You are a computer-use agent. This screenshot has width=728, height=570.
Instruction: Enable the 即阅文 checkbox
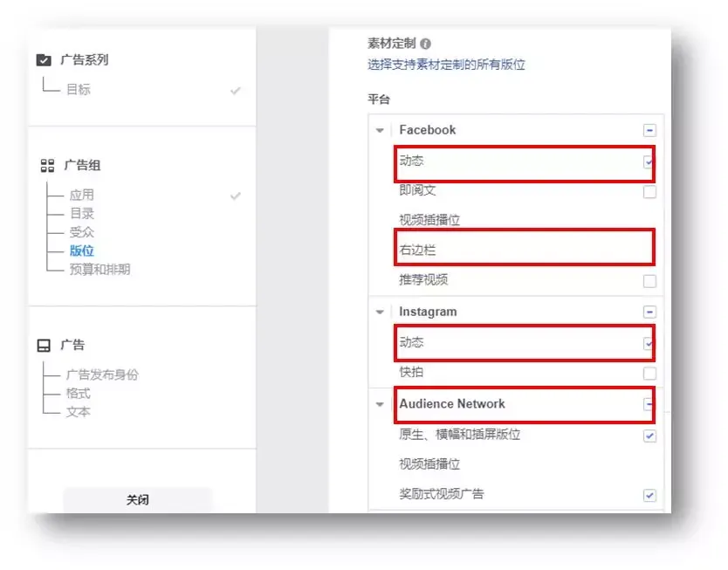pos(649,192)
